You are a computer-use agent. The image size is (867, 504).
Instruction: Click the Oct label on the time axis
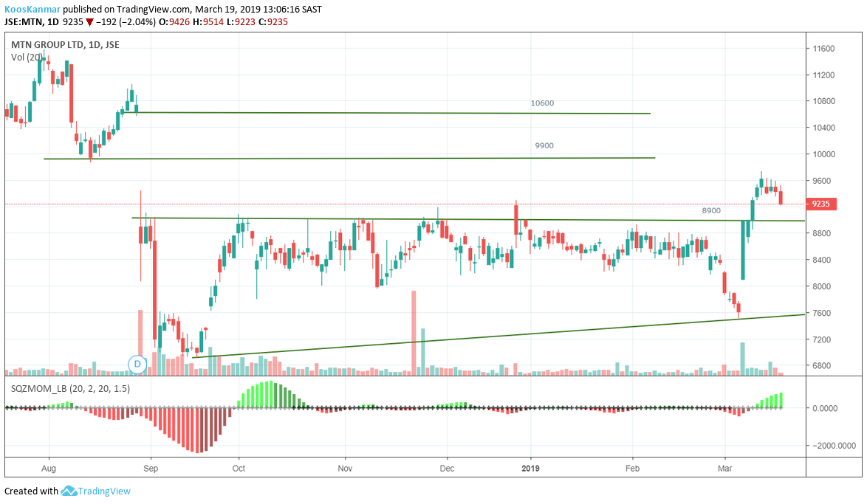[x=239, y=469]
